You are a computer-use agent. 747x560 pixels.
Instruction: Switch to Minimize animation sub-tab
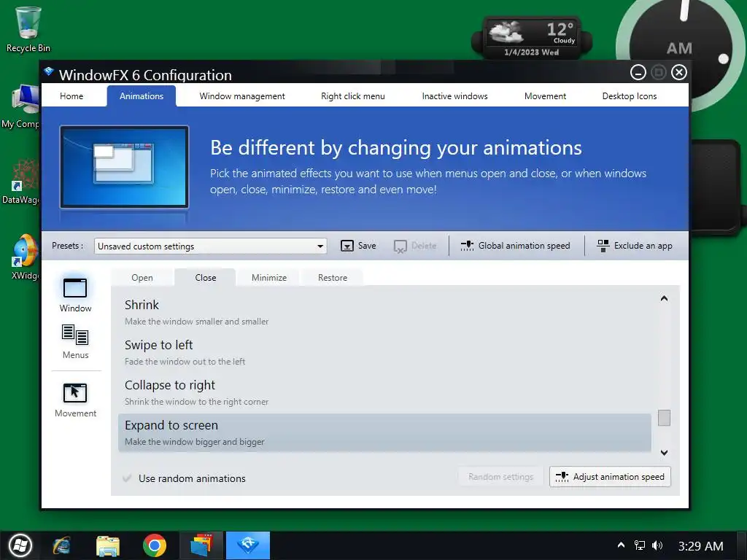coord(269,278)
